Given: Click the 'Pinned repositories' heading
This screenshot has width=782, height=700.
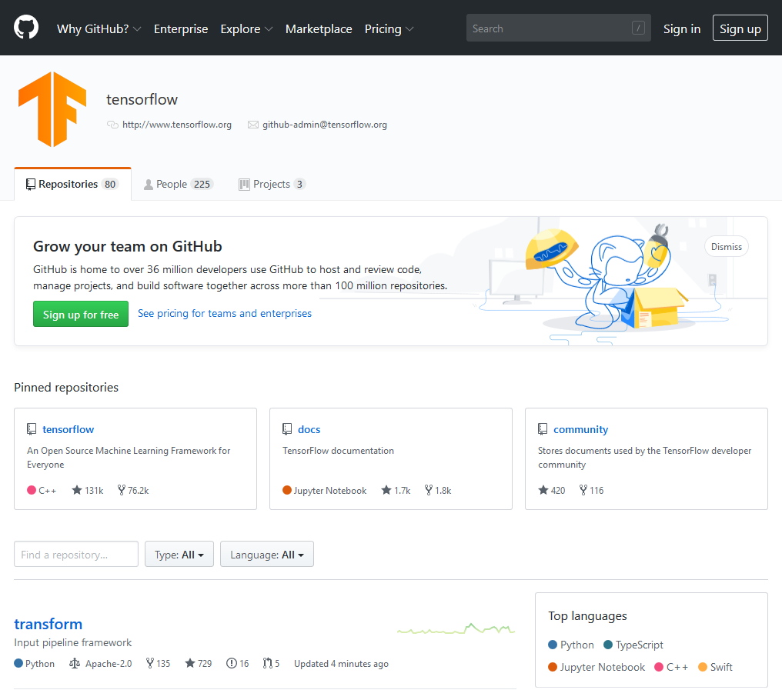Looking at the screenshot, I should coord(66,388).
